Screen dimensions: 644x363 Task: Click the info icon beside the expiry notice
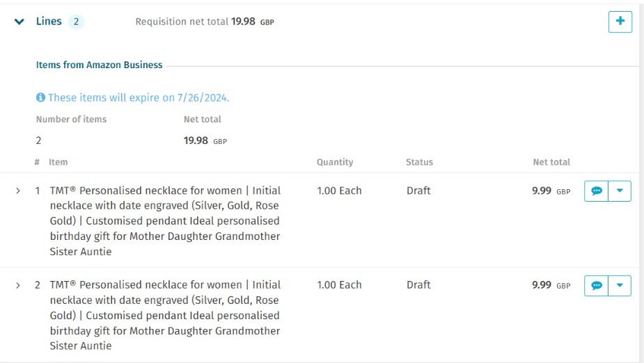click(40, 97)
